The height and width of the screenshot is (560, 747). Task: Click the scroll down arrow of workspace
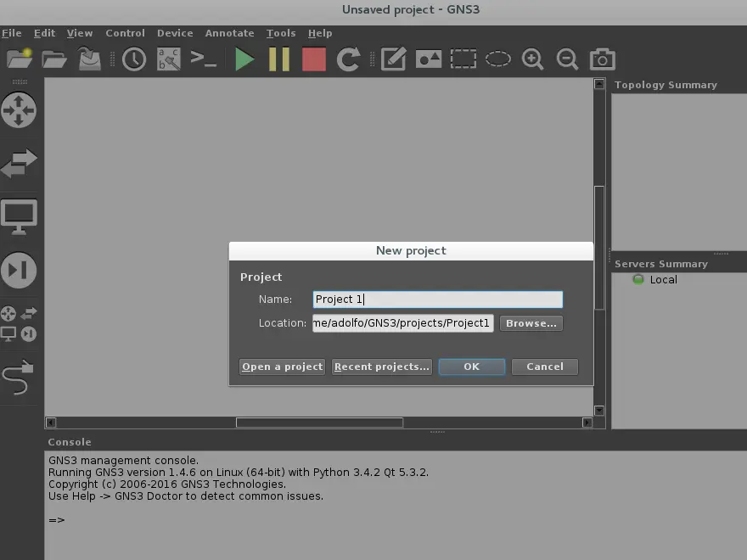(x=599, y=411)
